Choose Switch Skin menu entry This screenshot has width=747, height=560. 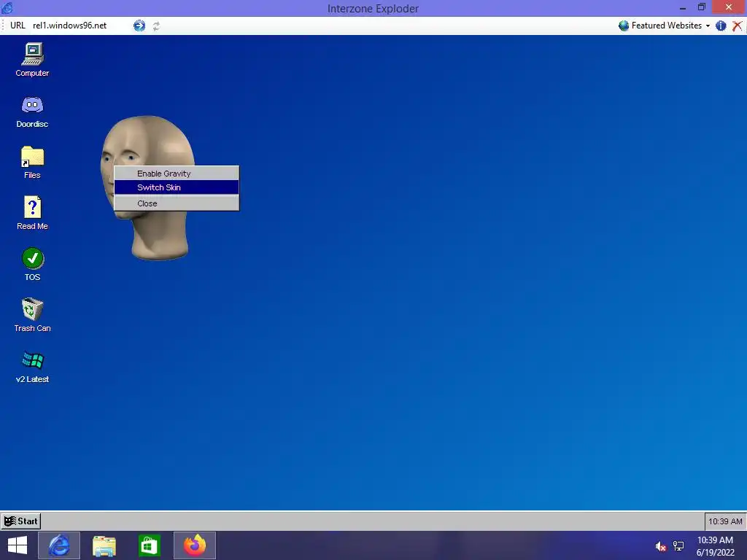tap(177, 187)
